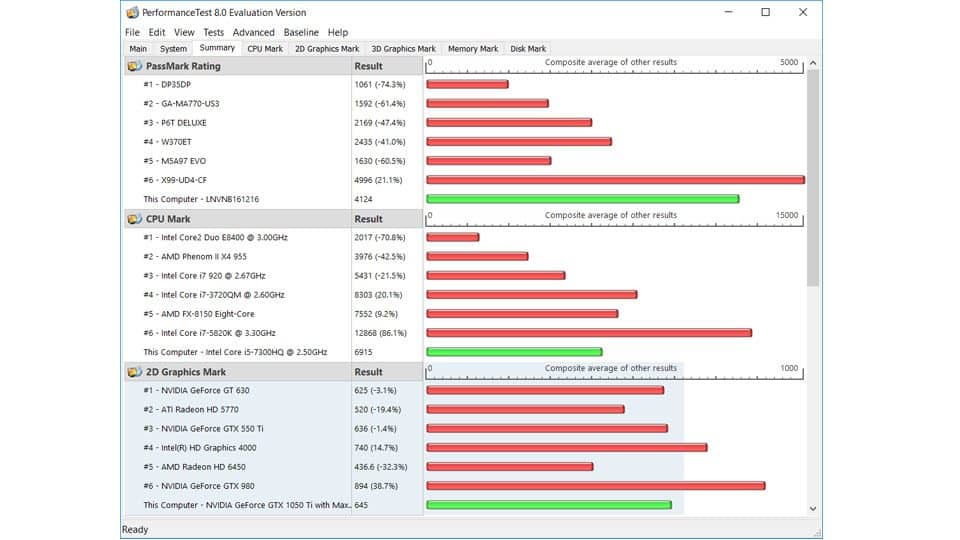Open the 3D Graphics Mark tab
This screenshot has height=540, width=960.
[403, 49]
